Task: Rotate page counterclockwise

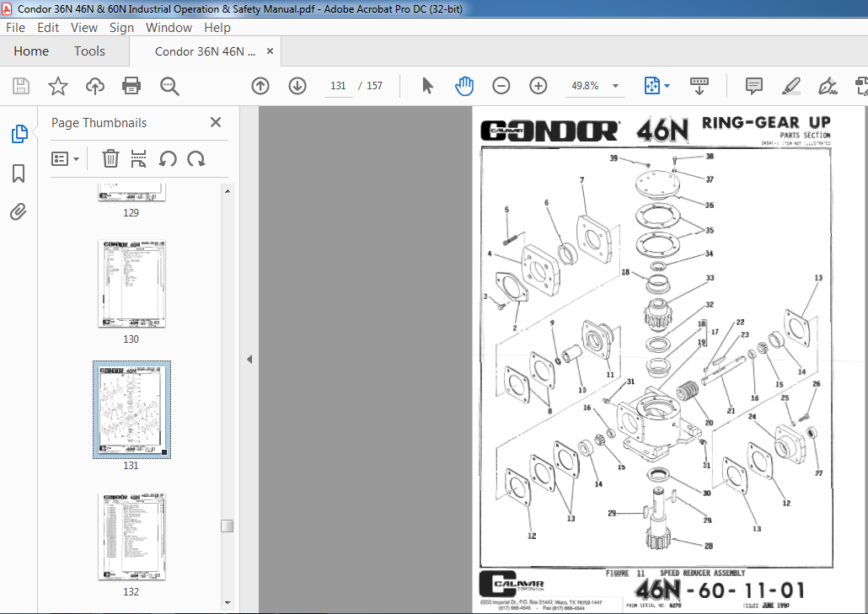Action: [x=168, y=158]
